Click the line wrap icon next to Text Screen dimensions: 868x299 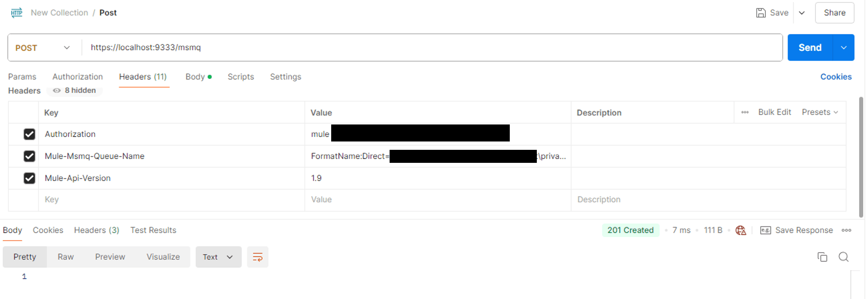257,257
